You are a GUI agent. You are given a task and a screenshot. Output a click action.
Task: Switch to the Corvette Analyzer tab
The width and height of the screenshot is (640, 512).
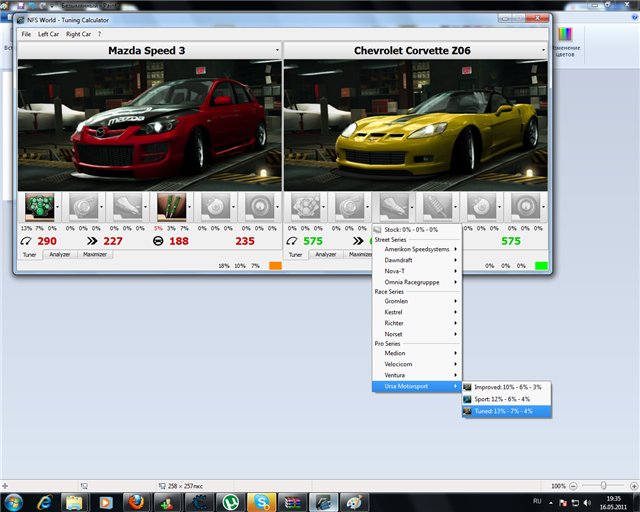click(326, 254)
